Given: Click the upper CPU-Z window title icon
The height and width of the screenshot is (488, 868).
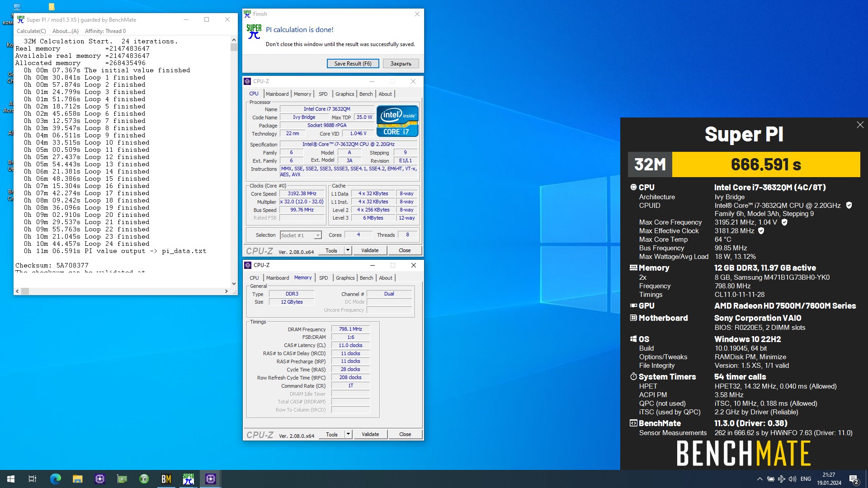Looking at the screenshot, I should click(x=247, y=81).
